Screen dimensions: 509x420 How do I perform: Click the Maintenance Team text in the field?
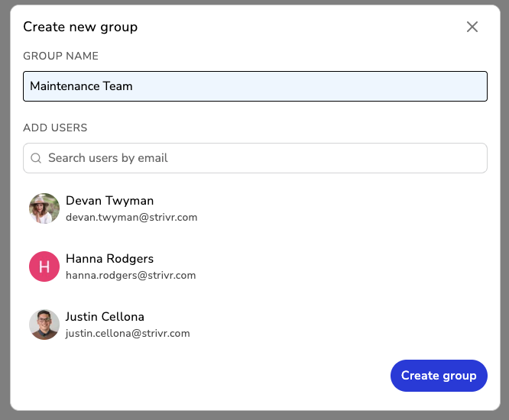click(x=81, y=86)
